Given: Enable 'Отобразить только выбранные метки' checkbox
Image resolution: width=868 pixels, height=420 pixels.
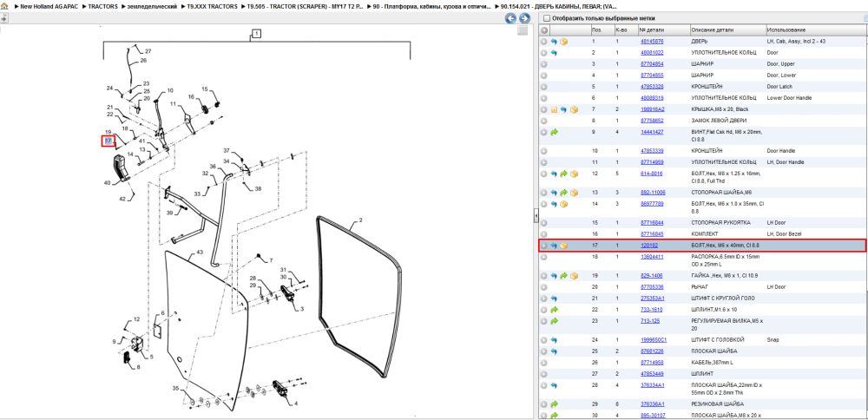Looking at the screenshot, I should (x=546, y=18).
